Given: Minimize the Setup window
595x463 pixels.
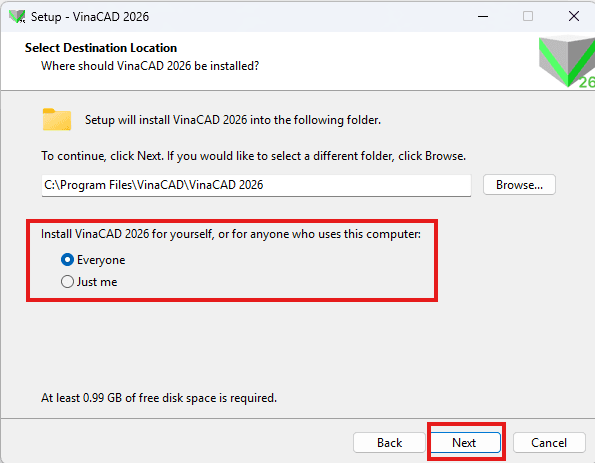Looking at the screenshot, I should pos(483,16).
